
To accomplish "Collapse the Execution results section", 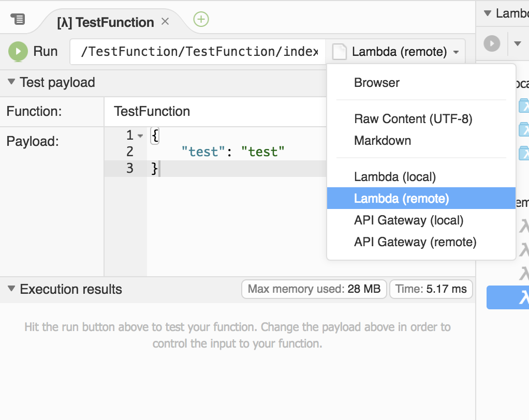I will (x=11, y=290).
